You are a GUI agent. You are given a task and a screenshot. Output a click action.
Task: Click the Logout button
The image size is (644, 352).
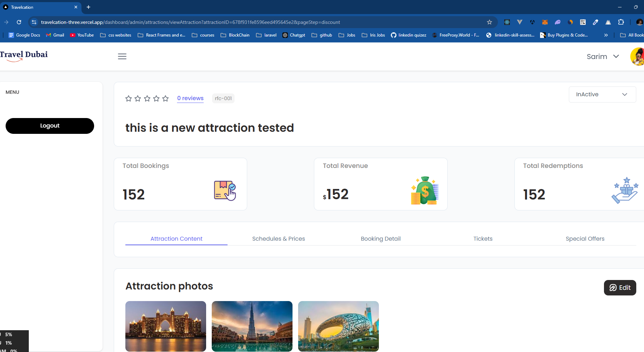coord(50,126)
